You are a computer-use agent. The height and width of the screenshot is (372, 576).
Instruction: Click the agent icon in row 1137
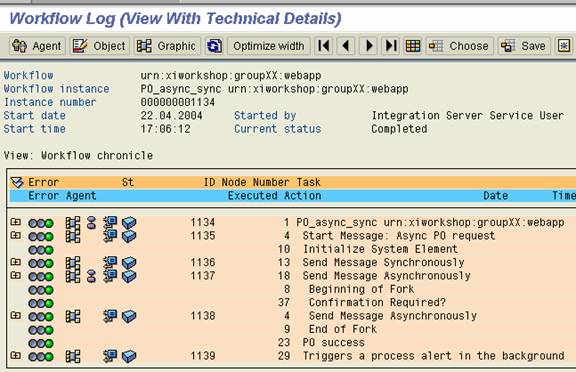pyautogui.click(x=91, y=276)
